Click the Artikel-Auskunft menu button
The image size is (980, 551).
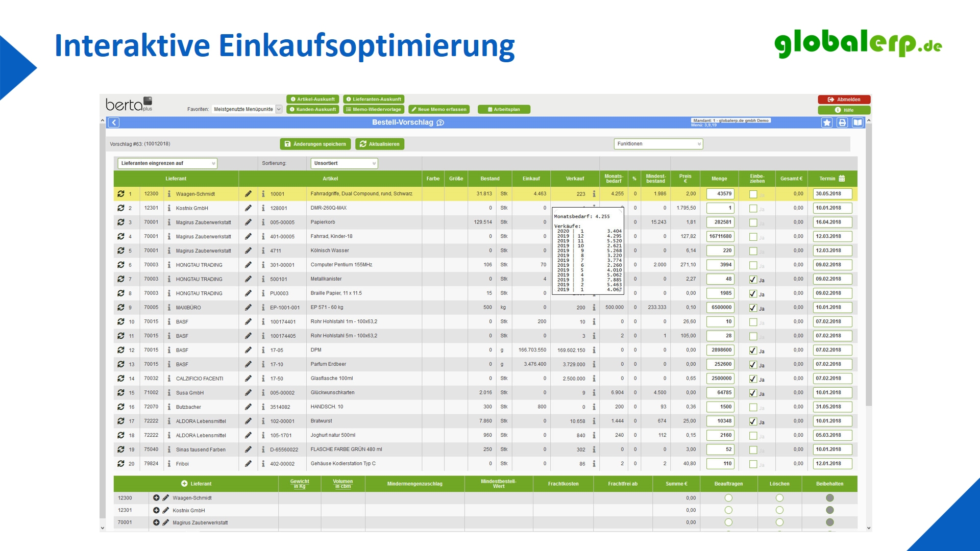click(x=312, y=99)
